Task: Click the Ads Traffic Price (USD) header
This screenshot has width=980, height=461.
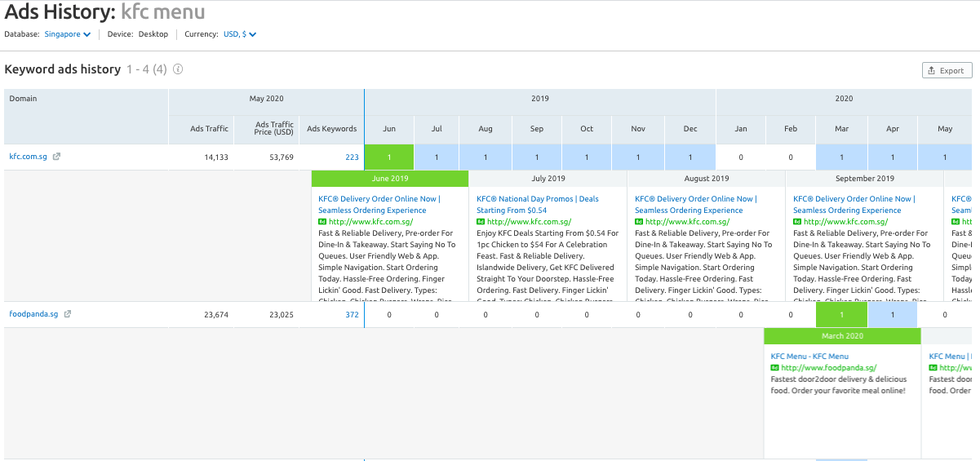Action: tap(265, 129)
